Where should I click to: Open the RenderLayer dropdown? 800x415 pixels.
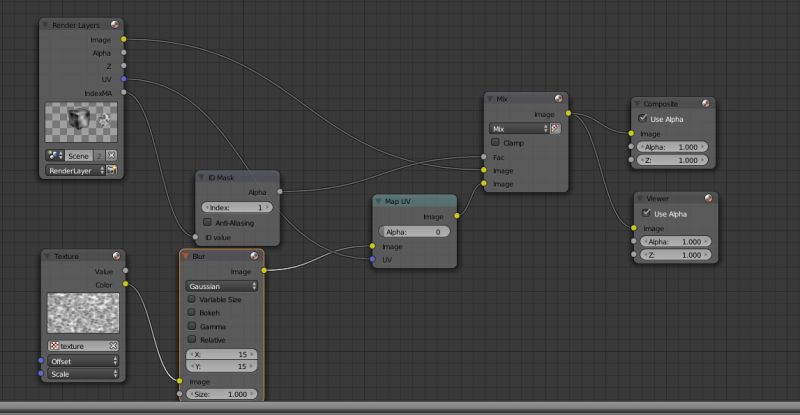click(76, 170)
